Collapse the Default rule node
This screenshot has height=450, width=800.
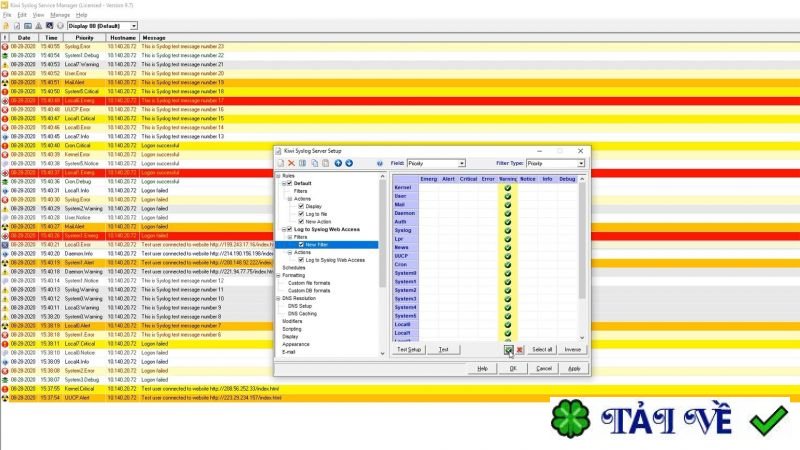(x=284, y=183)
